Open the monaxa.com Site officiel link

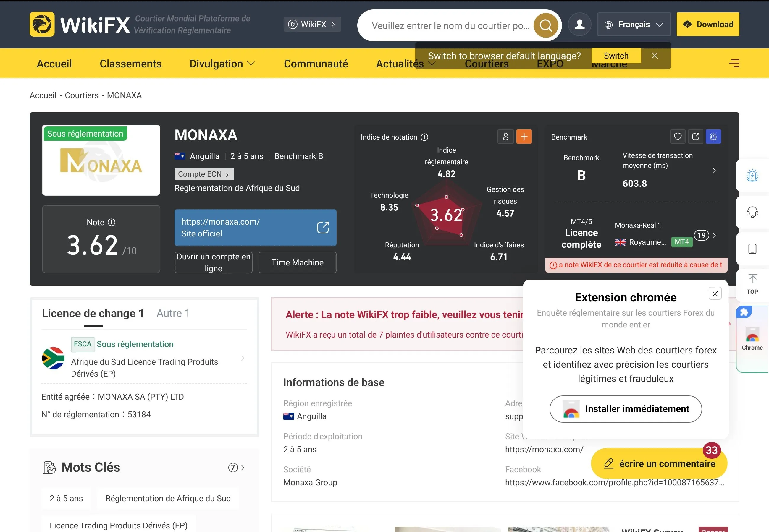(x=255, y=228)
